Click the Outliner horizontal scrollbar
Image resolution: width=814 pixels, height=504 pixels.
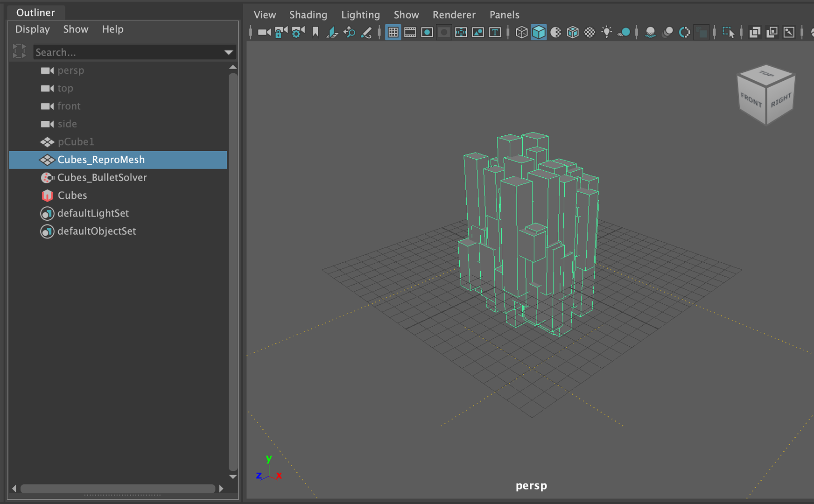[118, 489]
